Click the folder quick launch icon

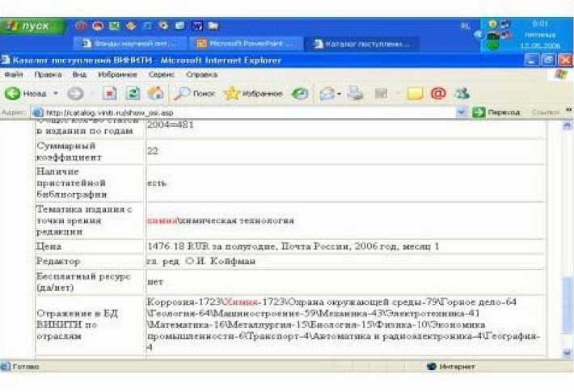coord(213,26)
